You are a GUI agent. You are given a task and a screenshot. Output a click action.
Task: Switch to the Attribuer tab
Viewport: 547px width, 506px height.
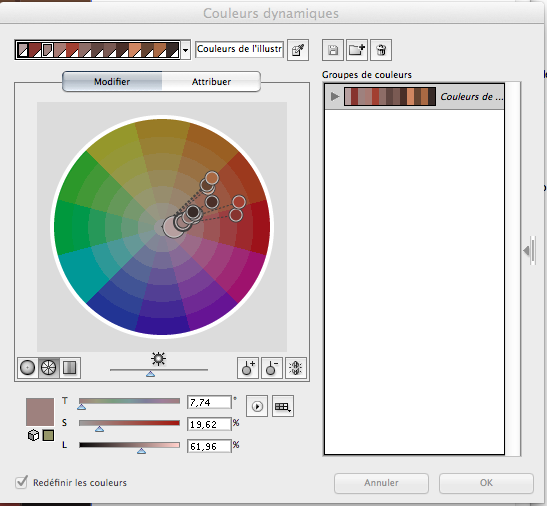(211, 82)
